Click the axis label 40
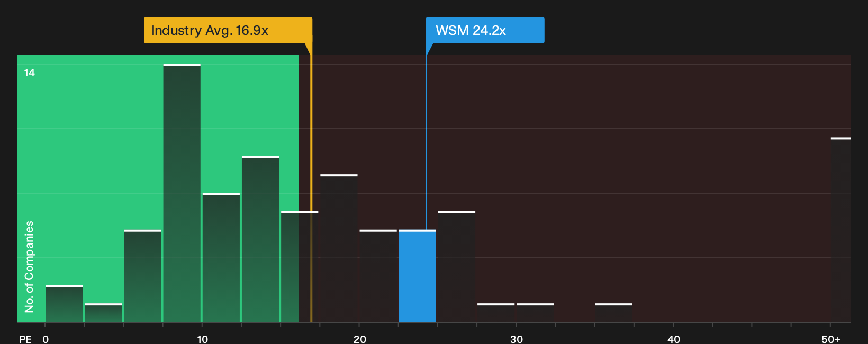This screenshot has width=868, height=344. [673, 339]
